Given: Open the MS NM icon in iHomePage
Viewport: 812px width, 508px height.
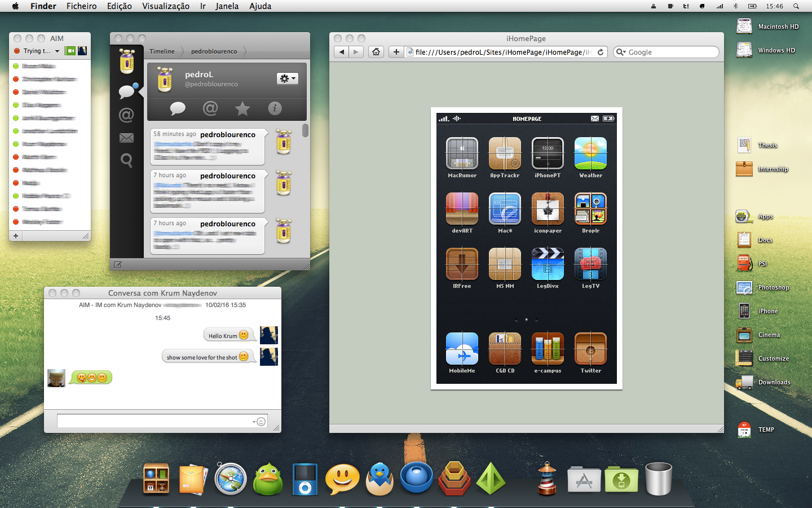Looking at the screenshot, I should coord(505,264).
